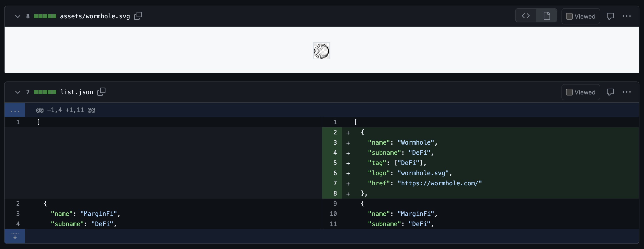
Task: Click the added "name": "Wormhole" line
Action: point(403,143)
